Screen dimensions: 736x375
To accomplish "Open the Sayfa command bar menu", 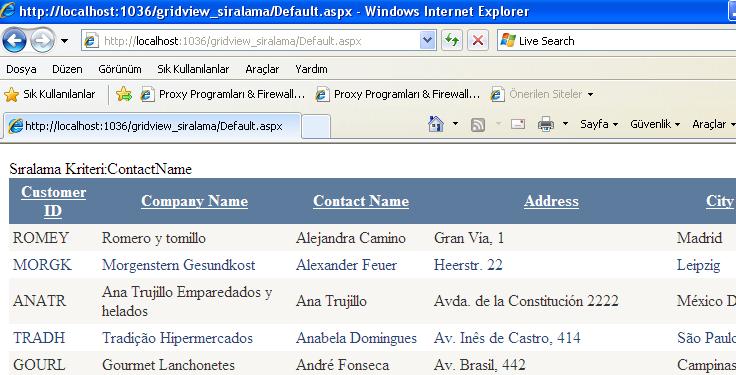I will [x=599, y=124].
